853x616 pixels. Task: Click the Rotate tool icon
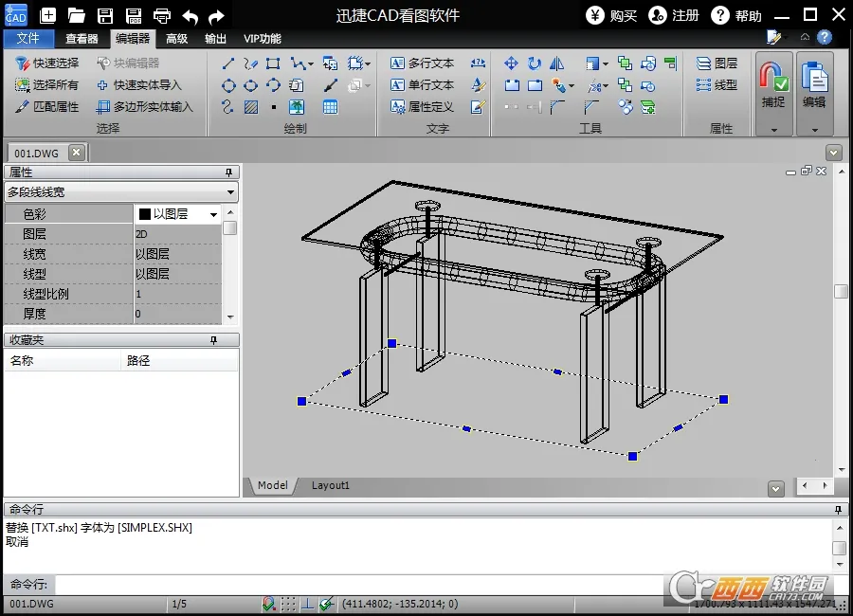click(x=535, y=63)
